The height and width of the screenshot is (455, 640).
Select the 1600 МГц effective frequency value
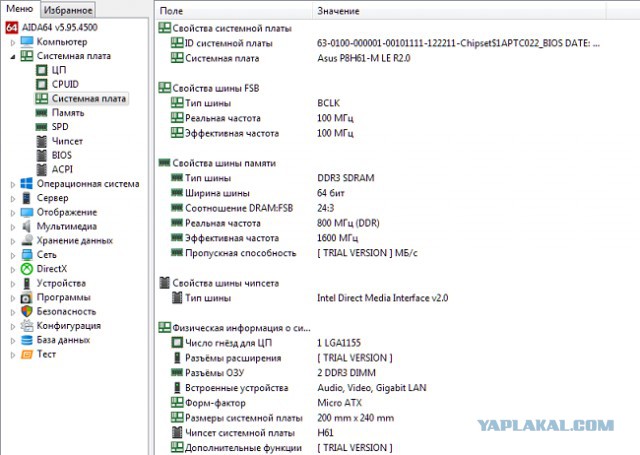pyautogui.click(x=337, y=238)
